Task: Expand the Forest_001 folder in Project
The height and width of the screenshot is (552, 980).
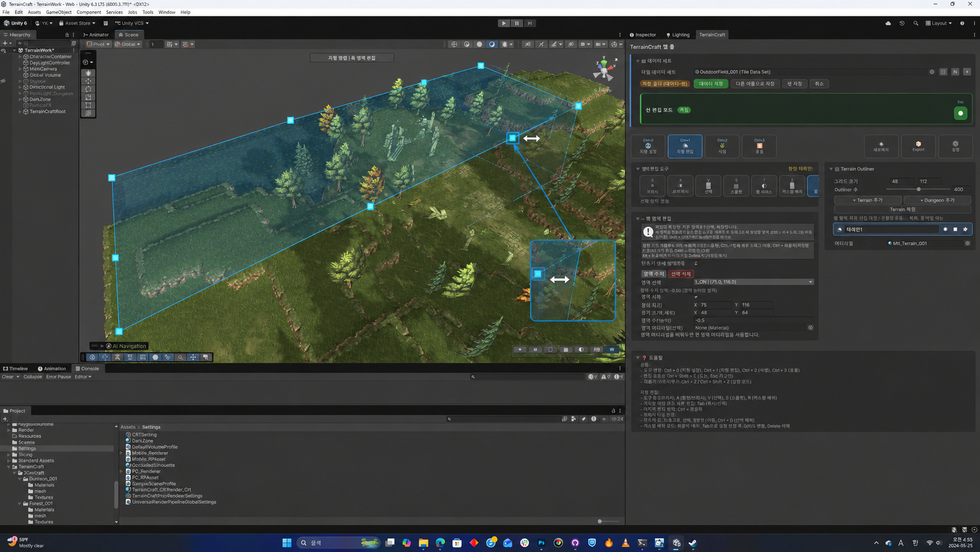Action: click(19, 503)
